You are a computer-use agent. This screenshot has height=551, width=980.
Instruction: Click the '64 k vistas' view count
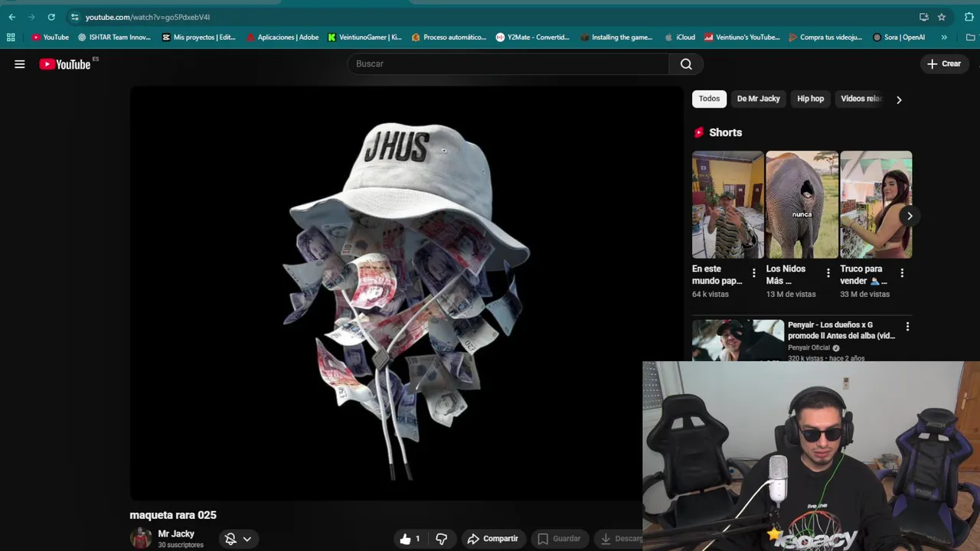710,294
